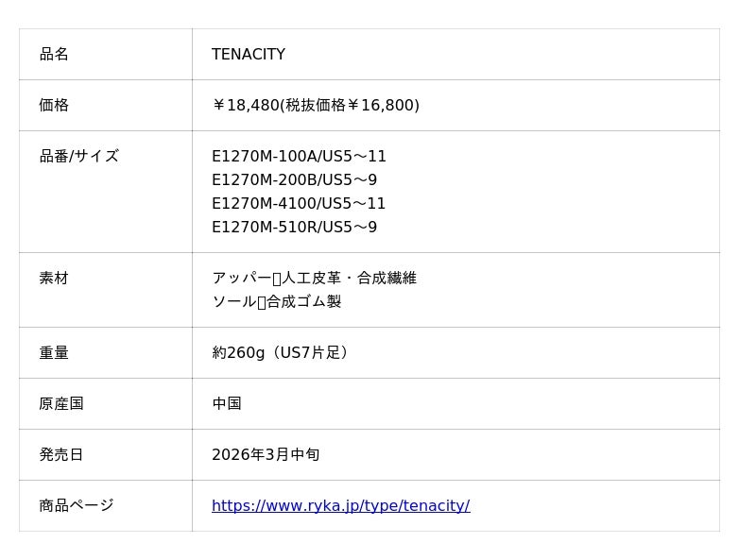This screenshot has height=560, width=756.
Task: Open the ryka.jp tenacity product page link
Action: pos(340,506)
